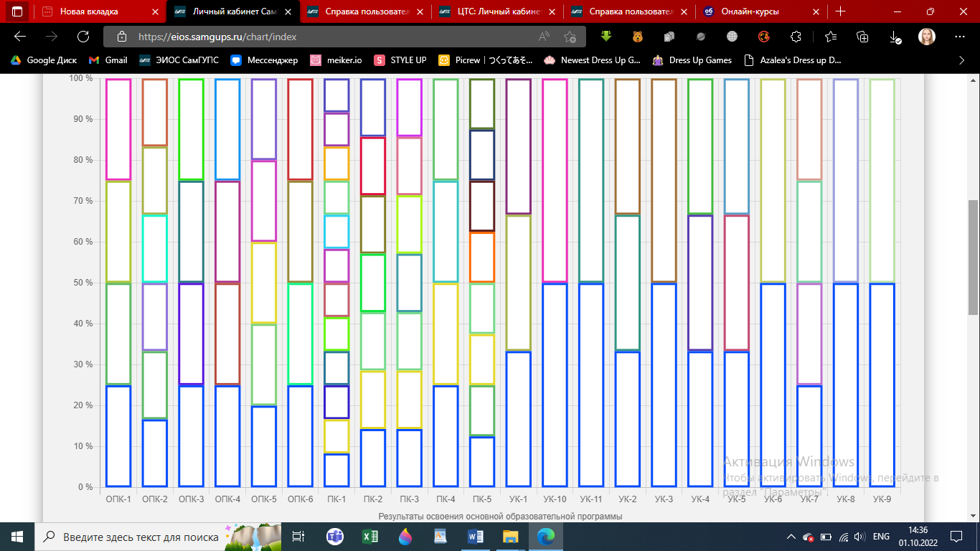Image resolution: width=980 pixels, height=551 pixels.
Task: Click the pink top segment of УК-10
Action: tap(555, 181)
